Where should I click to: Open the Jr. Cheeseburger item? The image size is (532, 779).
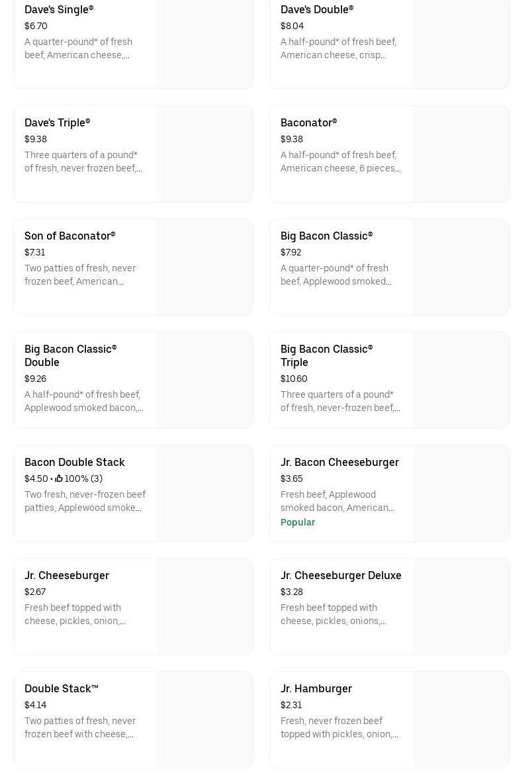[x=133, y=607]
